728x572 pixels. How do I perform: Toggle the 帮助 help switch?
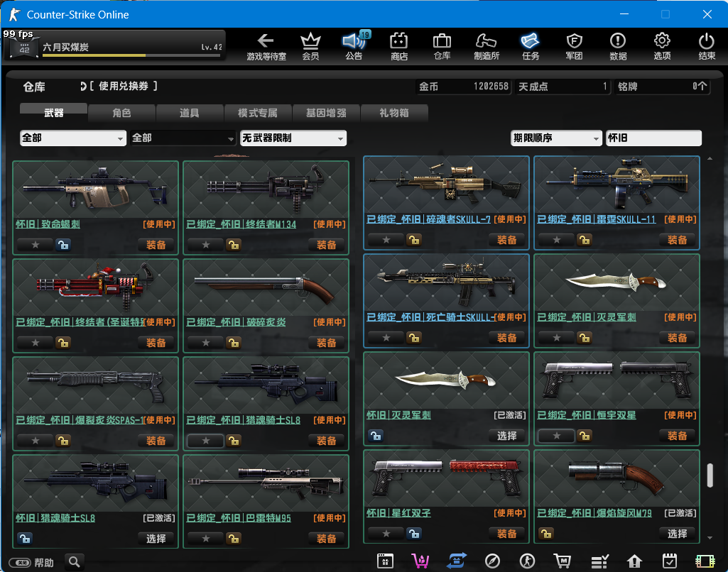(20, 563)
